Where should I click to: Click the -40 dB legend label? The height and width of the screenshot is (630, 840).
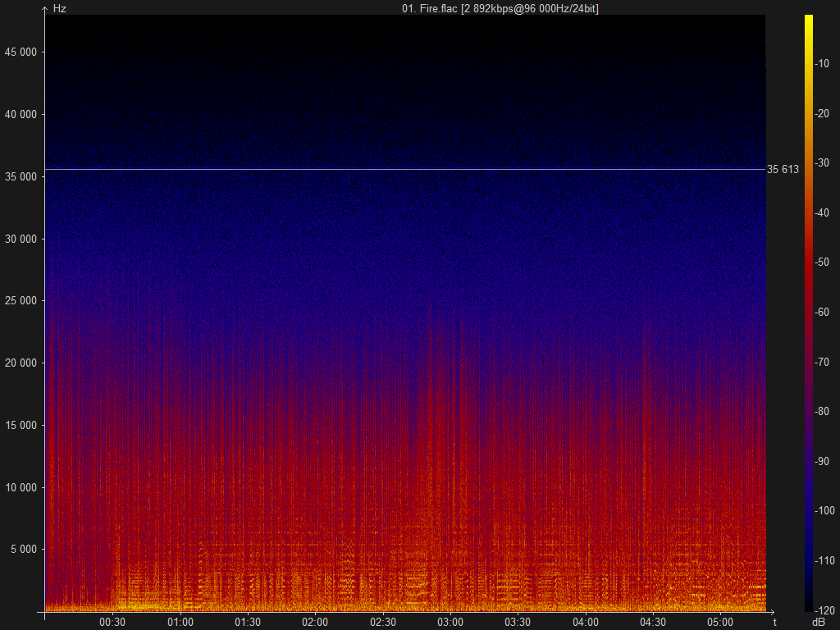pyautogui.click(x=822, y=212)
